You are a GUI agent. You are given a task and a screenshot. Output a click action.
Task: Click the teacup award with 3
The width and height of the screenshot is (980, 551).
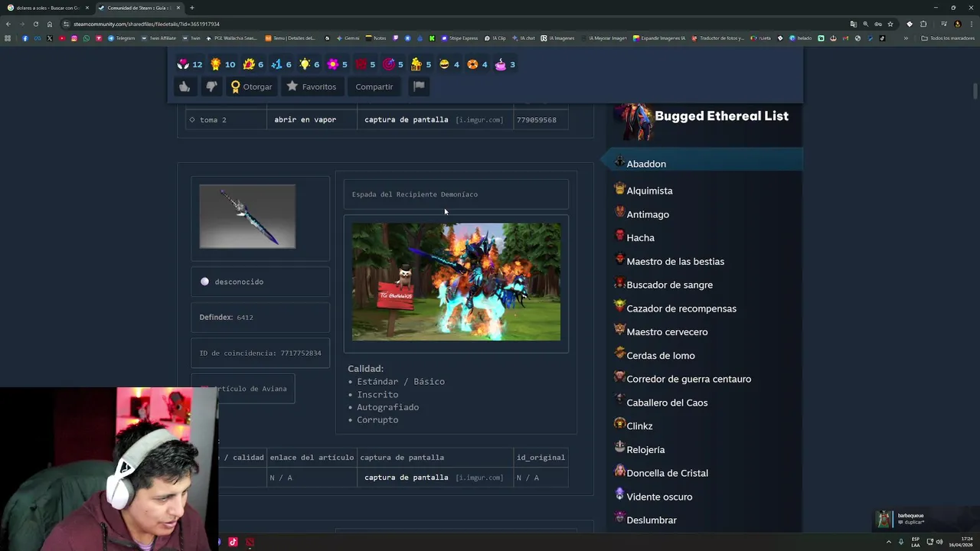pos(505,64)
